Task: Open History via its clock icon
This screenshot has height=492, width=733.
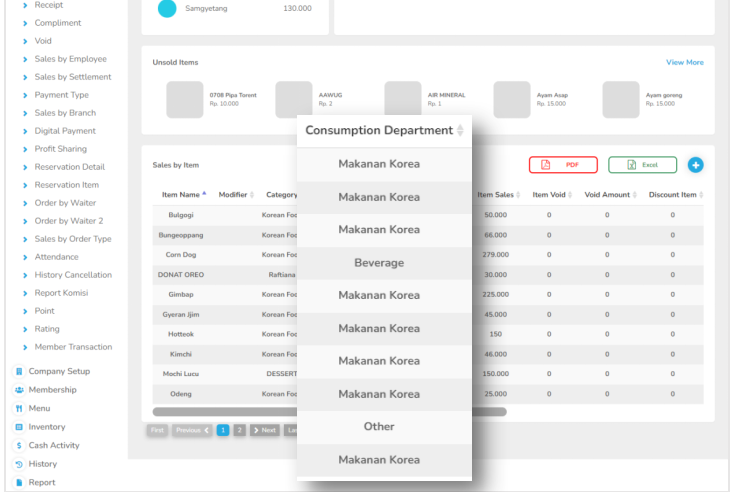Action: tap(19, 464)
